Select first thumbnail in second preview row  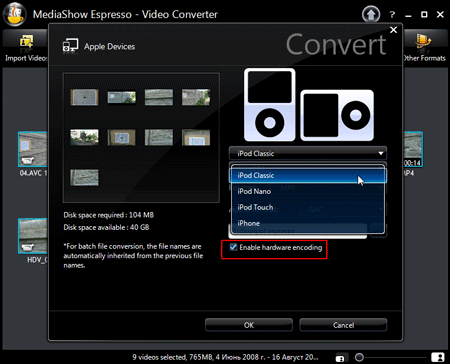84,137
